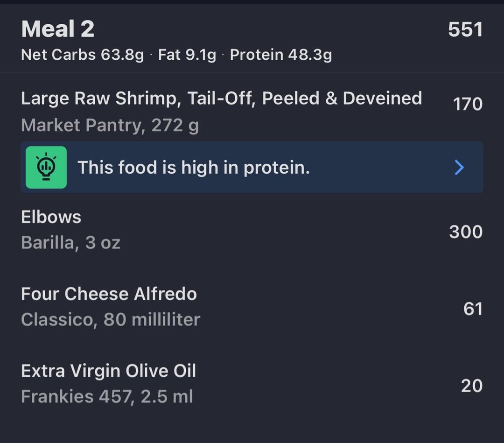Image resolution: width=504 pixels, height=443 pixels.
Task: Tap the Protein 48.3g macro label
Action: pyautogui.click(x=281, y=55)
